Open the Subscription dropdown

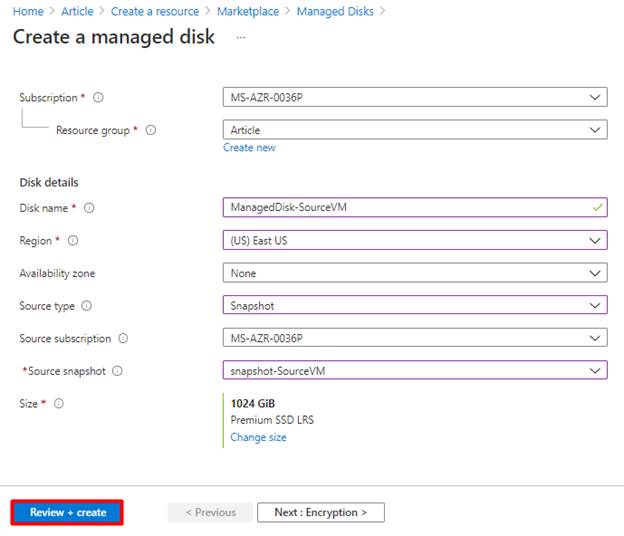pos(415,97)
